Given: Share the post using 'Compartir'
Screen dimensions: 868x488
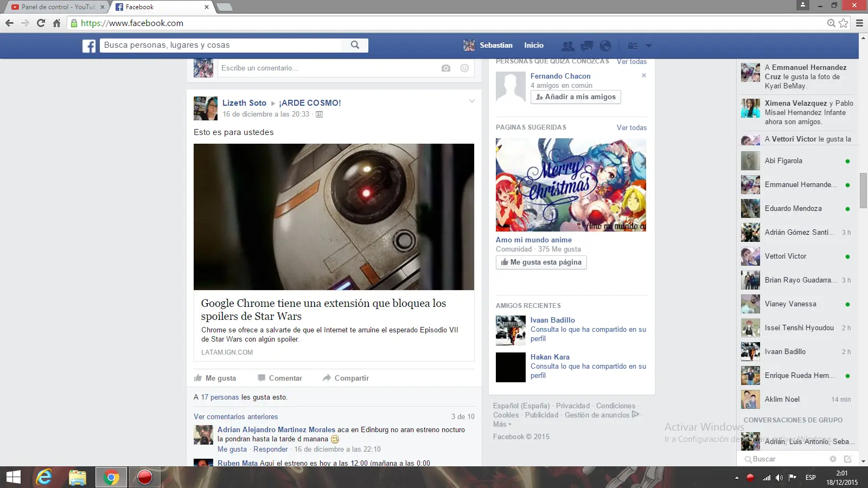Looking at the screenshot, I should pos(346,378).
